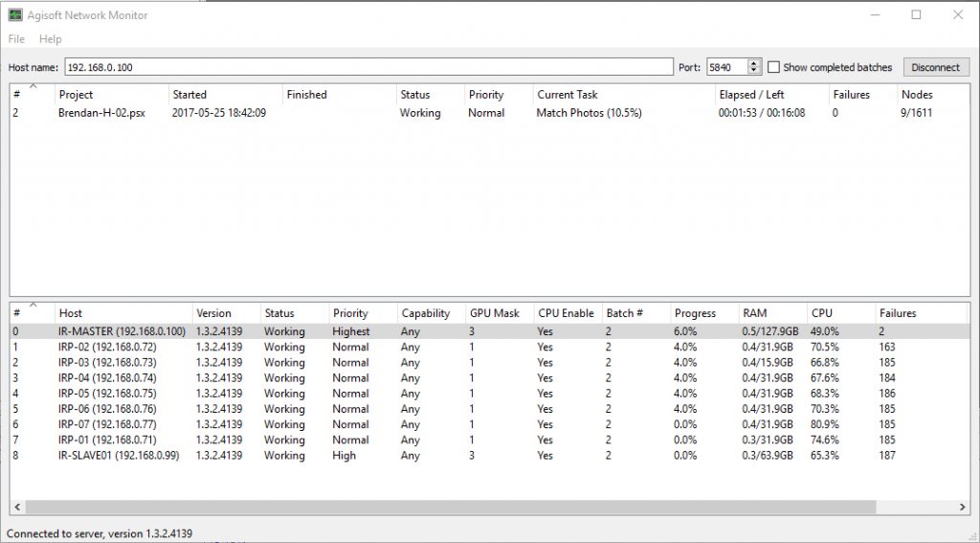Sort nodes by Host column header

(123, 313)
